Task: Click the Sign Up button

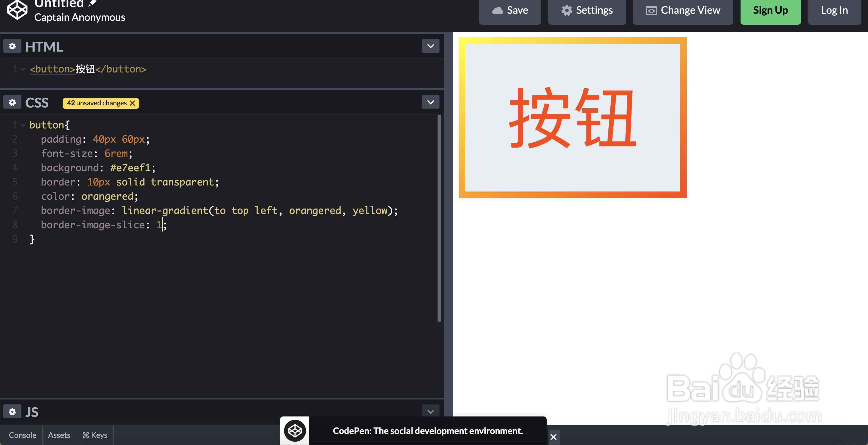Action: click(770, 10)
